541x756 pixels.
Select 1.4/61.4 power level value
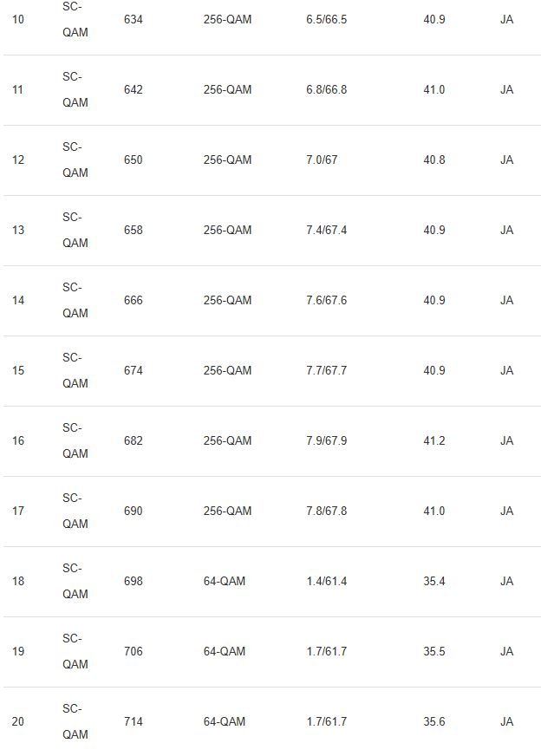(x=327, y=582)
